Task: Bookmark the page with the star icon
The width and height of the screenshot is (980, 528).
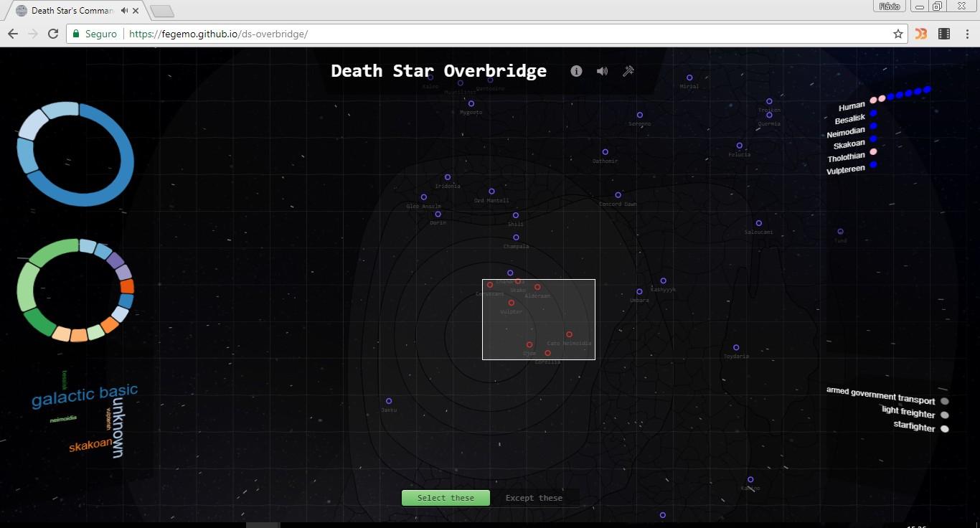Action: coord(897,34)
